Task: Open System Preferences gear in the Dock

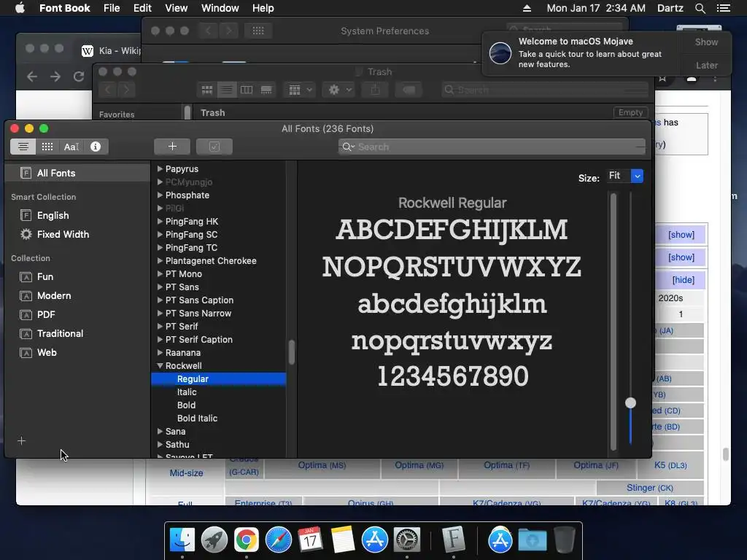Action: tap(406, 540)
